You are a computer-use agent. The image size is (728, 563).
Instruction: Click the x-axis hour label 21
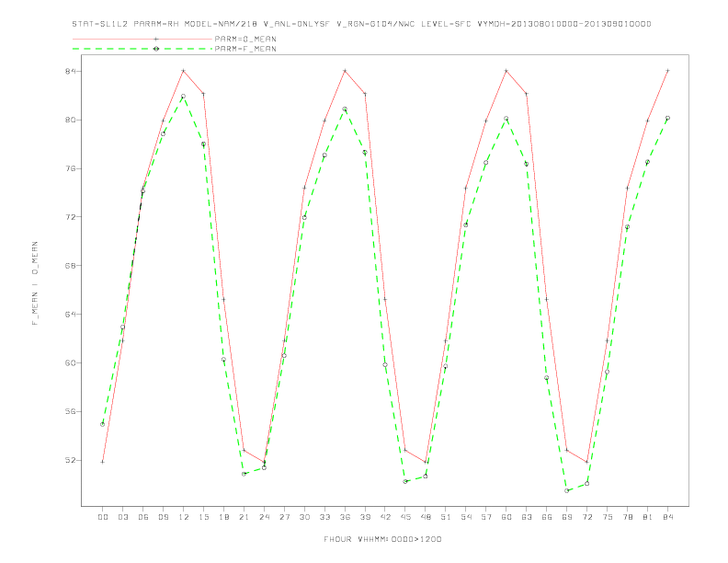click(x=244, y=517)
